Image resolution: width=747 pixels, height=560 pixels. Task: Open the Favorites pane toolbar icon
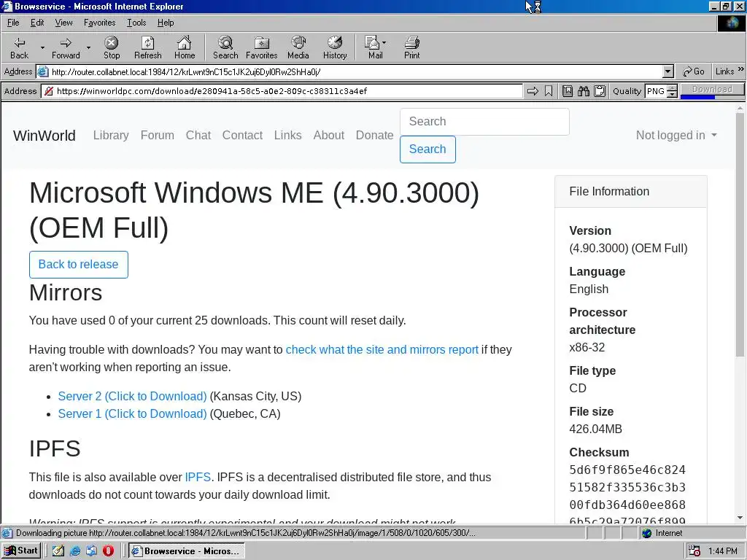pos(262,47)
